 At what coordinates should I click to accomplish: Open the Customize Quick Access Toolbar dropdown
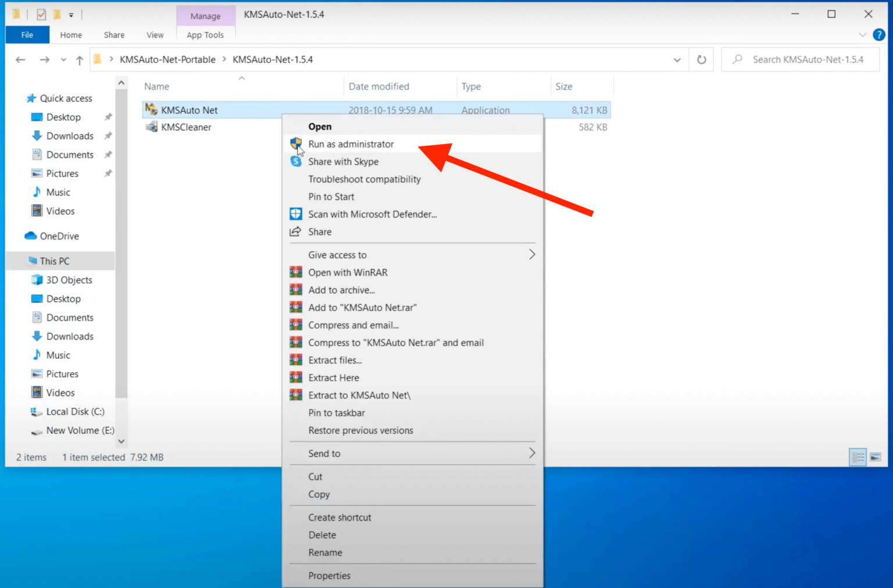[71, 15]
